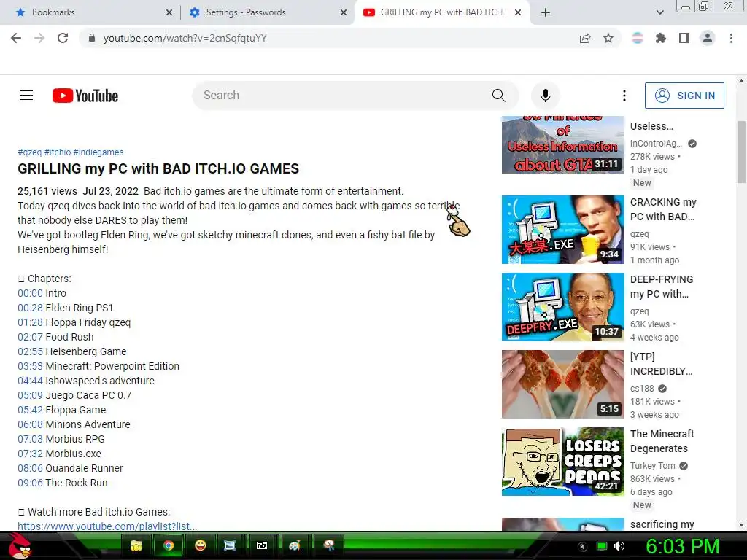The width and height of the screenshot is (747, 560).
Task: Open the Chrome three-dot menu
Action: click(x=731, y=38)
